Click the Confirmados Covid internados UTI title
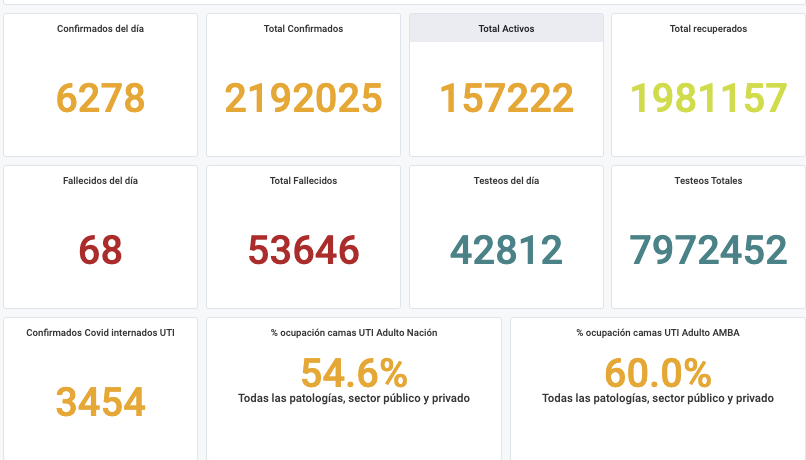The height and width of the screenshot is (460, 806). pyautogui.click(x=100, y=332)
